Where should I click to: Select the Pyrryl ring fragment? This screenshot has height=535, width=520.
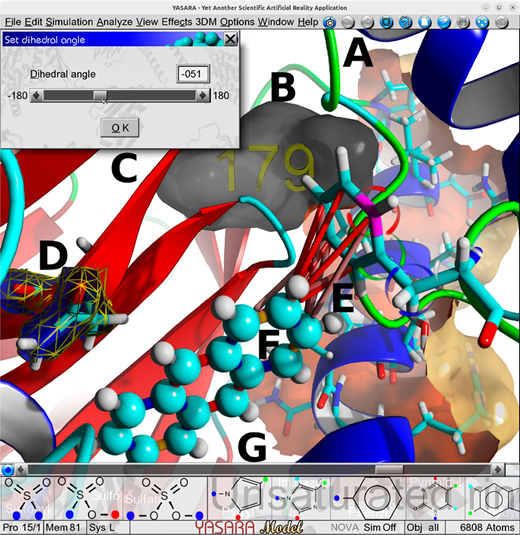(x=239, y=498)
